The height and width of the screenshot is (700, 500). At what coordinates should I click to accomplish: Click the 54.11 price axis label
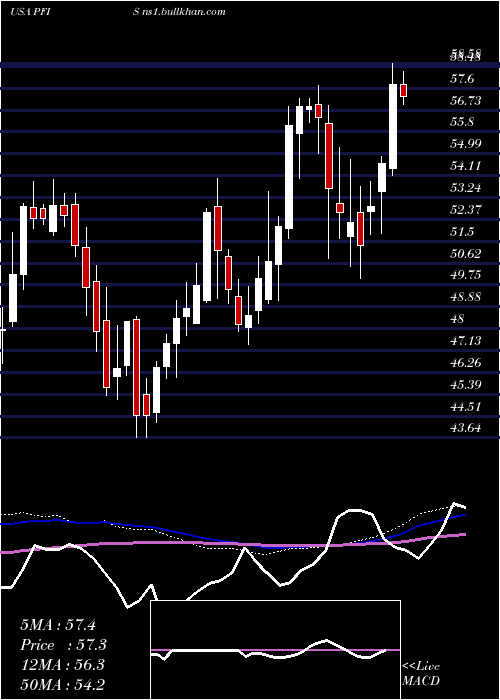click(466, 166)
